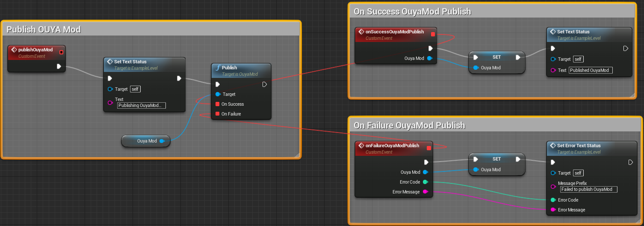Edit the 'Publishing OuyaMod...' text field
Screen dimensions: 644x226
point(142,105)
